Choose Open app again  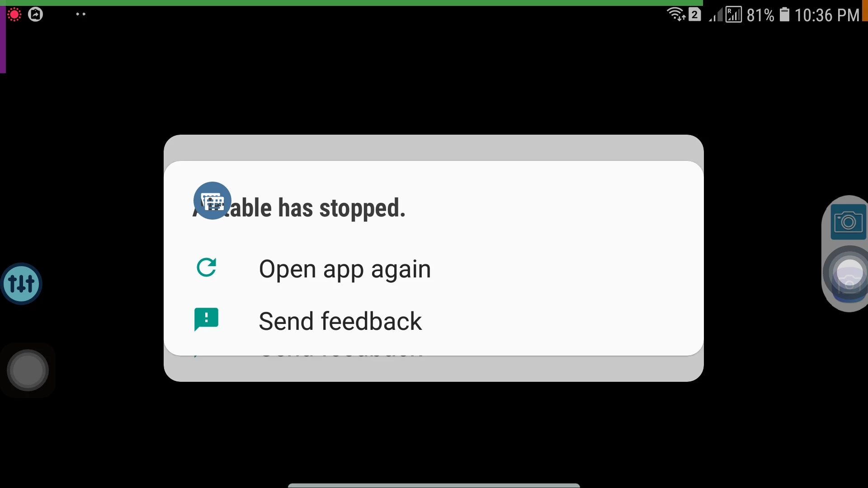345,270
